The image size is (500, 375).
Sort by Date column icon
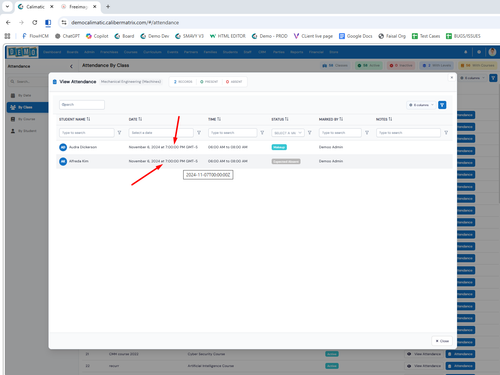140,119
